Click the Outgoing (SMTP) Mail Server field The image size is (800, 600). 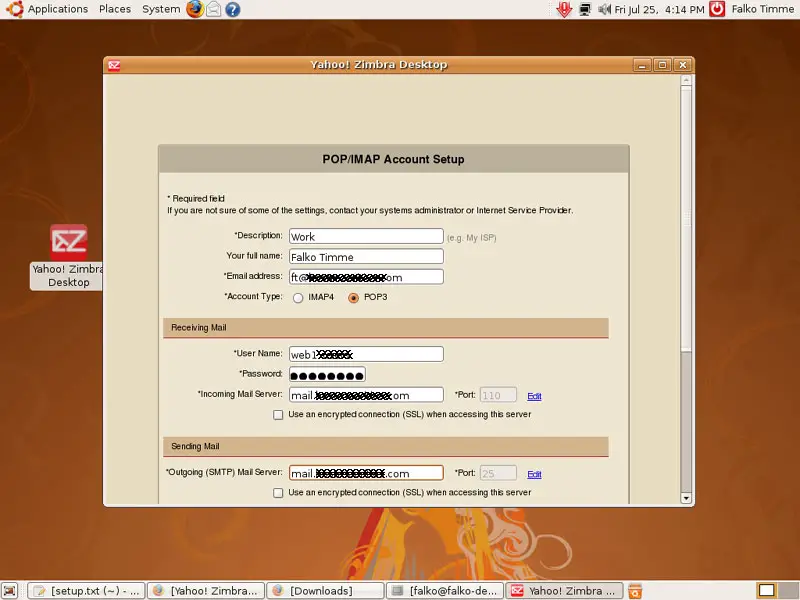click(366, 473)
